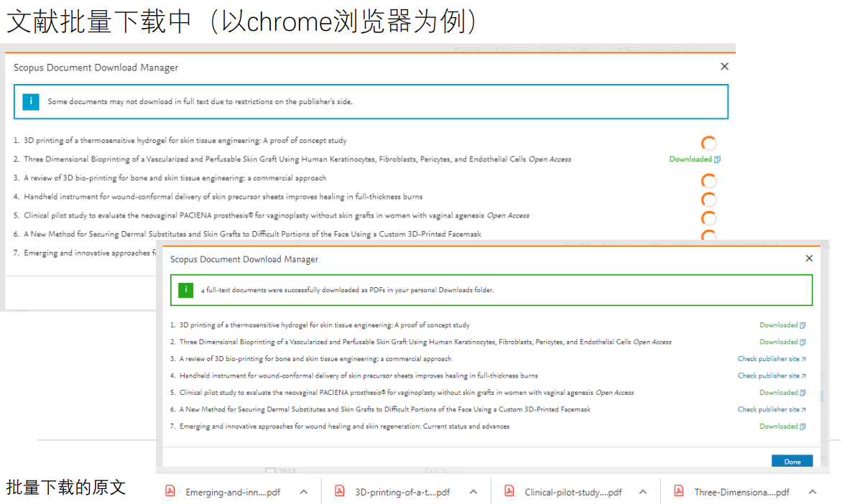Open options arrow for Emerging-and-inn....pdf download
Viewport: 865px width, 504px height.
coord(304,492)
